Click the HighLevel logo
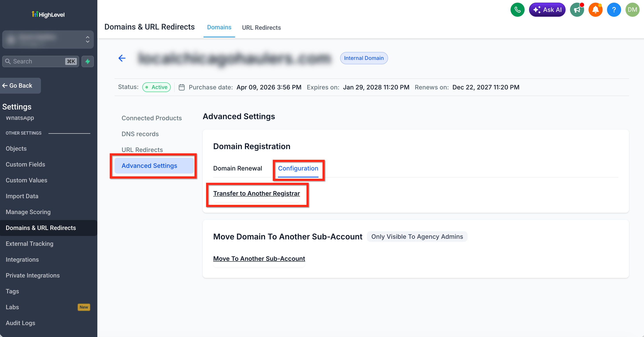Viewport: 644px width, 337px height. click(48, 15)
